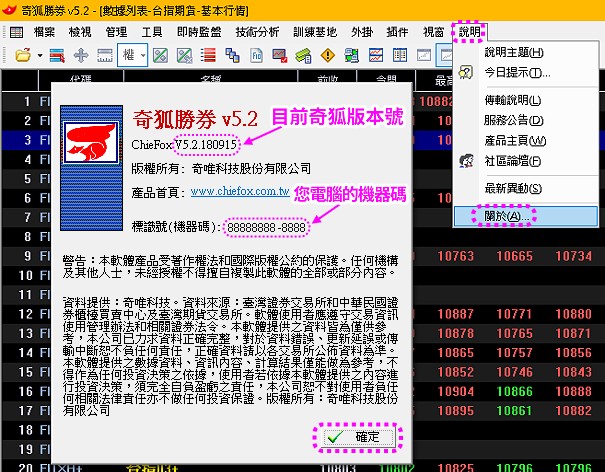Image resolution: width=605 pixels, height=472 pixels.
Task: Click the red list lines toolbar icon
Action: (208, 56)
